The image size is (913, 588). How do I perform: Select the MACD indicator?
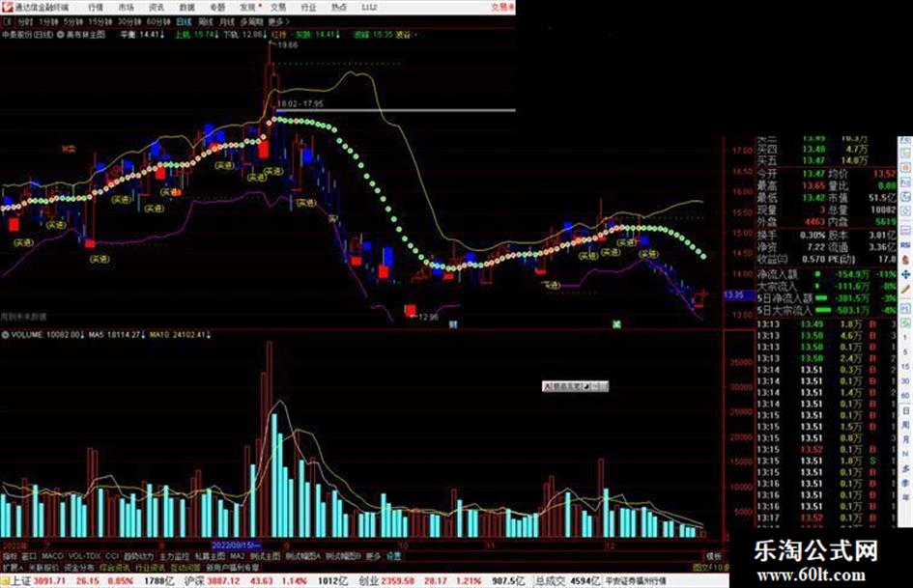tap(52, 556)
